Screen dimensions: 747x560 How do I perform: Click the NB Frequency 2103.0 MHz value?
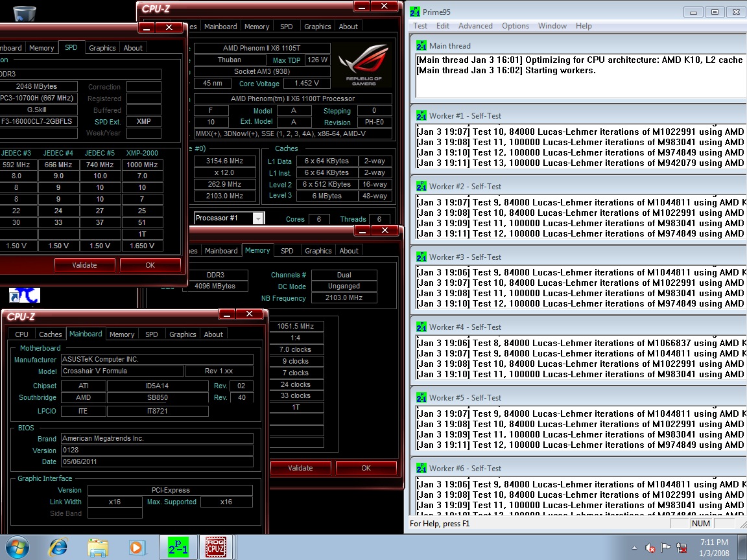pos(344,297)
